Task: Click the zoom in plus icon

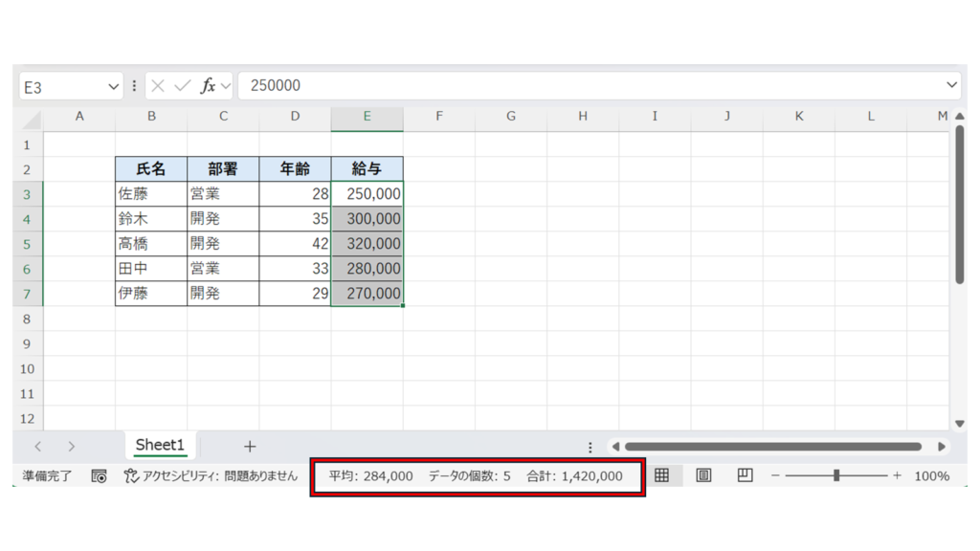Action: [897, 476]
